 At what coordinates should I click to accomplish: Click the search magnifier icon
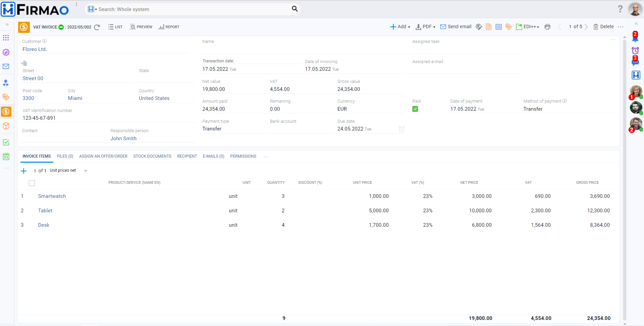point(295,9)
